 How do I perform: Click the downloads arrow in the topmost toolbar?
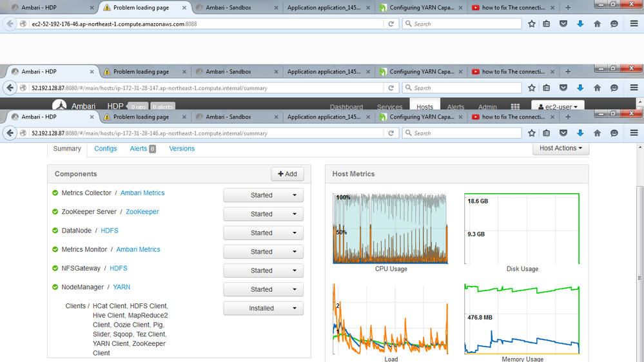(x=580, y=24)
